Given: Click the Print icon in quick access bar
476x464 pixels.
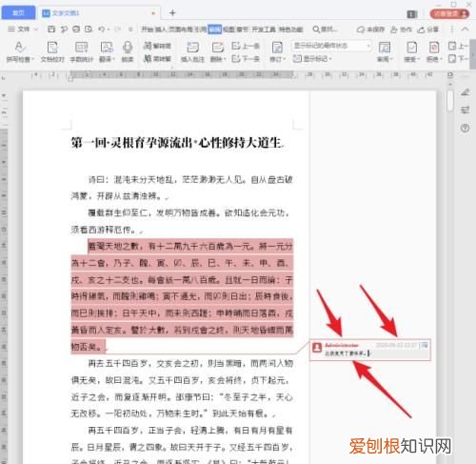Looking at the screenshot, I should 76,30.
